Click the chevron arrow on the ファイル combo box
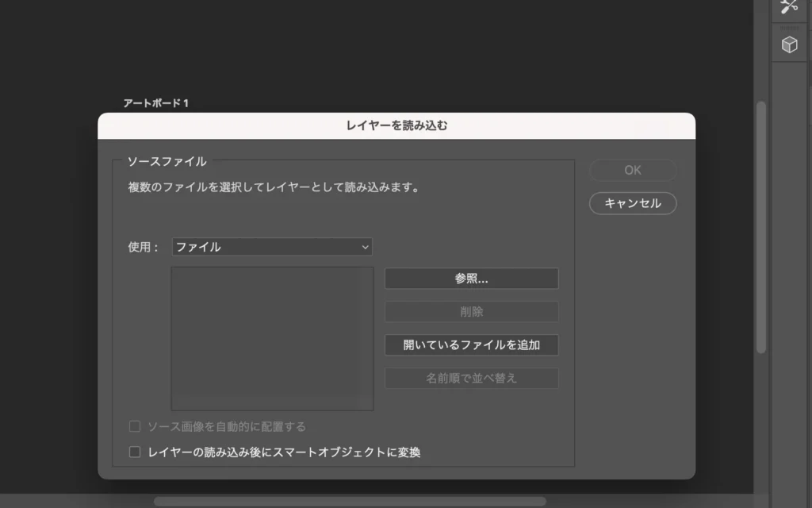812x508 pixels. (x=365, y=247)
